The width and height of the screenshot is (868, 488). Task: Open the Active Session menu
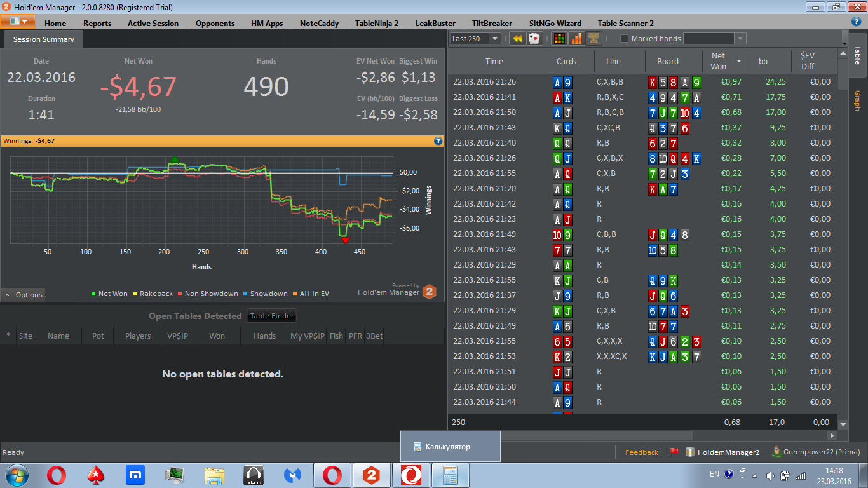click(x=153, y=24)
